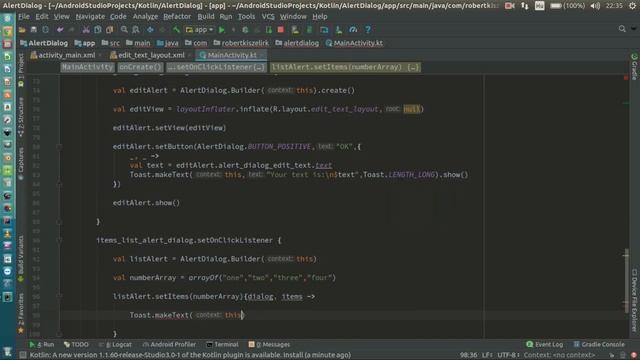640x360 pixels.
Task: Open the Structure side tool window
Action: (21, 117)
